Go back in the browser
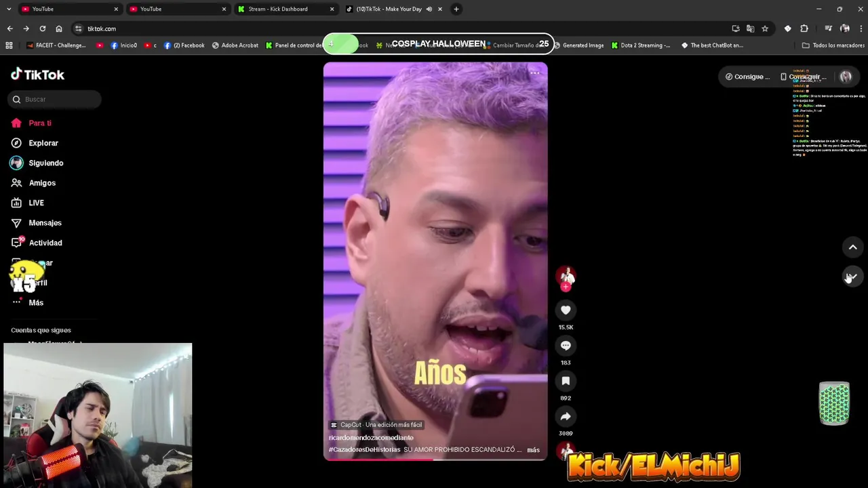Screen dimensions: 868x488 [9, 28]
